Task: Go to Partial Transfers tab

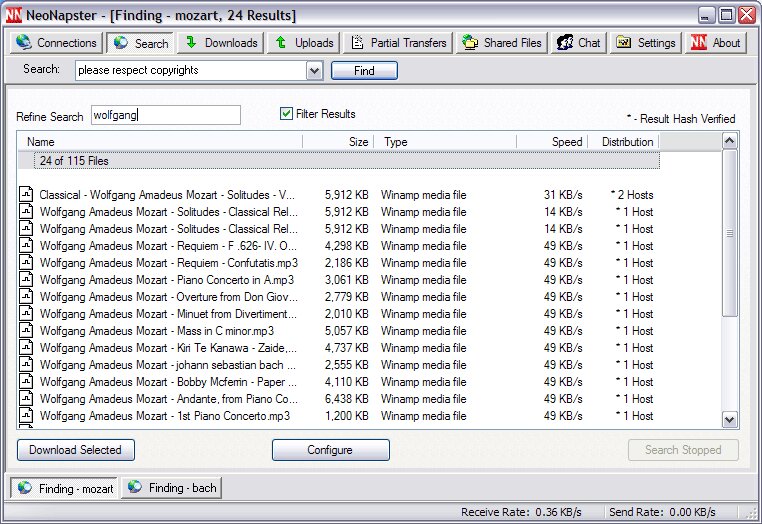Action: tap(398, 43)
